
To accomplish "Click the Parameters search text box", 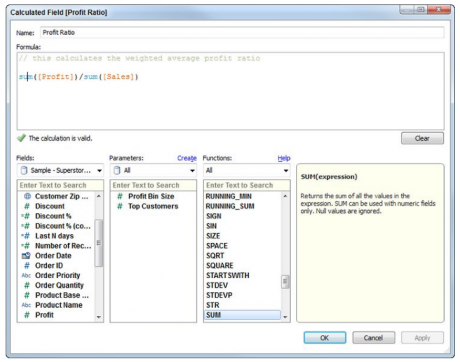I will click(153, 185).
